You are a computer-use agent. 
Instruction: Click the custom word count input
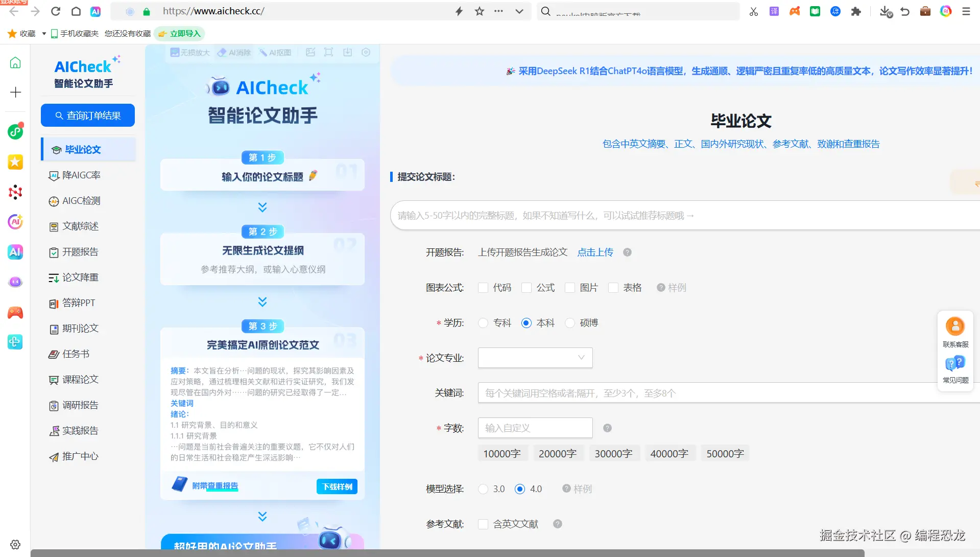point(535,428)
